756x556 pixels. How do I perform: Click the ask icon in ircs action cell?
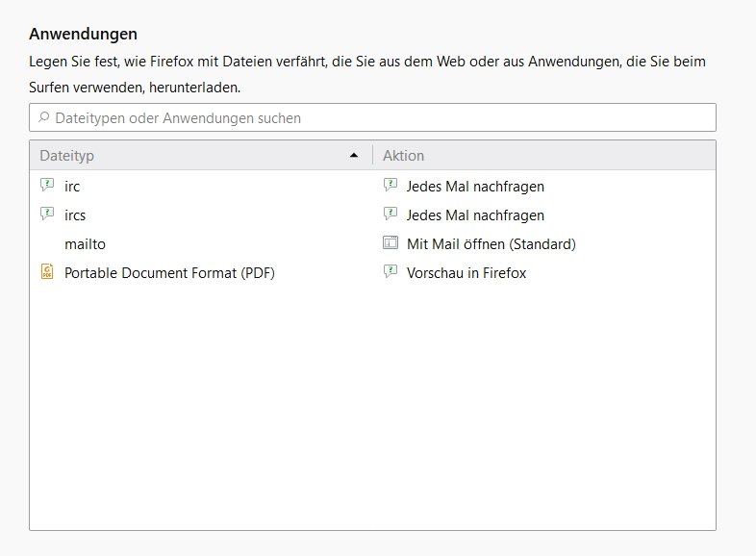click(391, 214)
